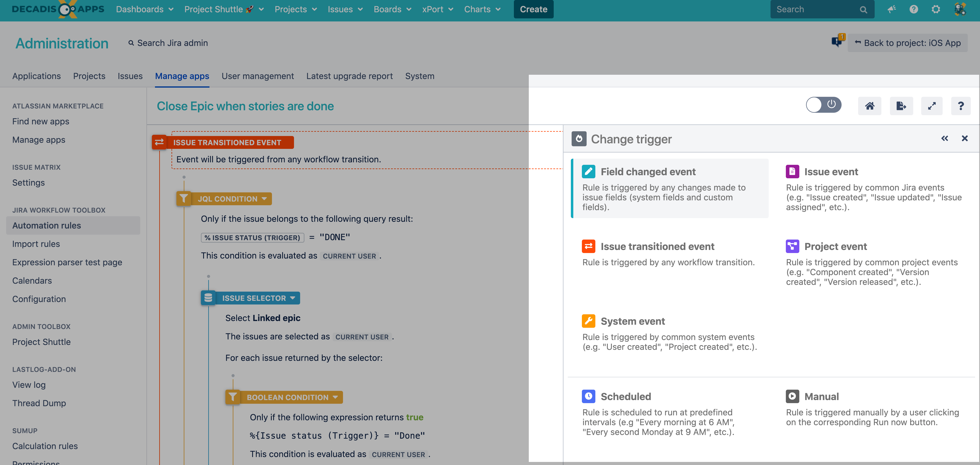The height and width of the screenshot is (465, 980).
Task: Open the Boards dropdown menu
Action: [392, 9]
